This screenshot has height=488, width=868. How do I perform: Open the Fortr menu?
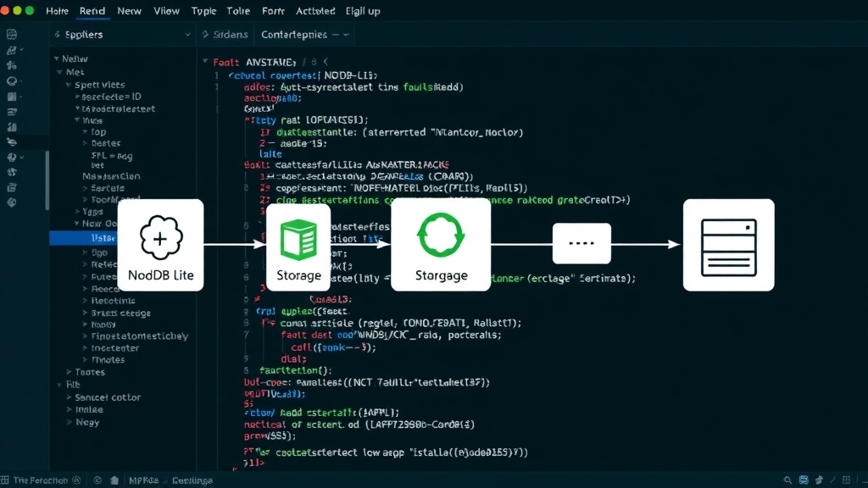tap(273, 11)
